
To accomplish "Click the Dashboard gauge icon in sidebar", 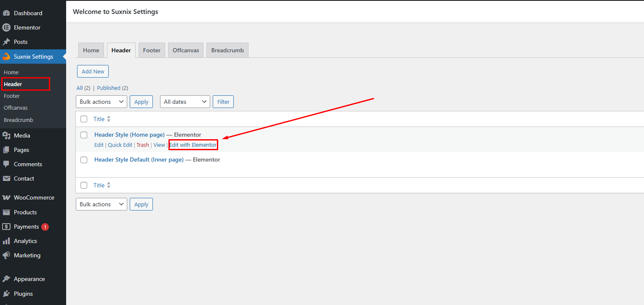I will [x=6, y=13].
